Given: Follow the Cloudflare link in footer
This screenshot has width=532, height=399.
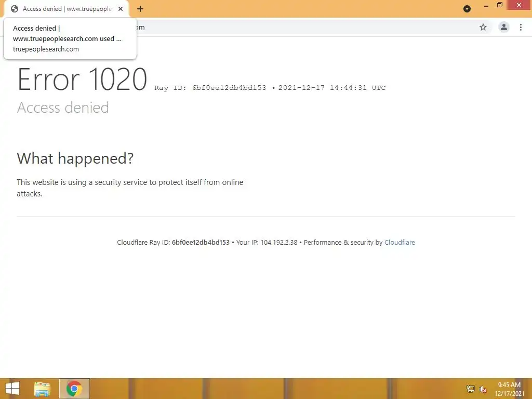Looking at the screenshot, I should (x=400, y=242).
